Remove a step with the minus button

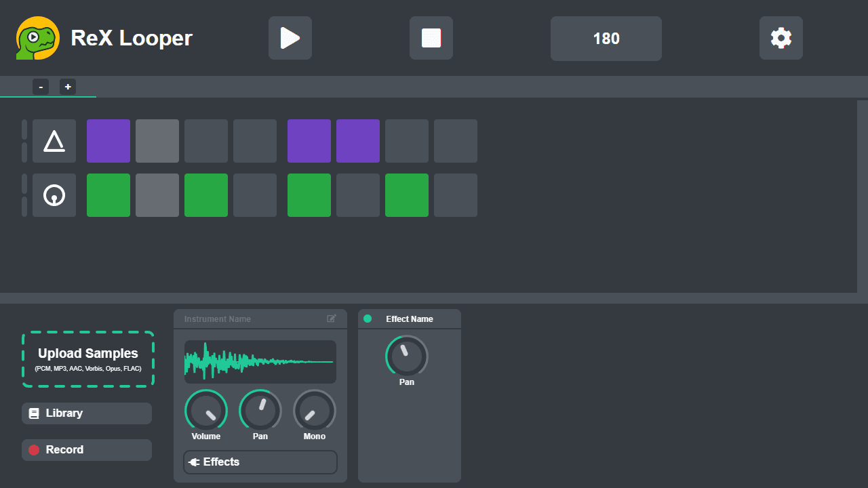41,87
